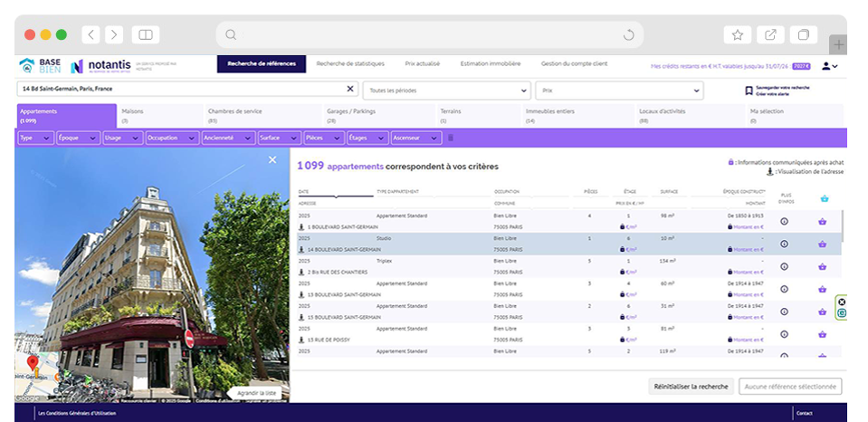Open the Prix sort dropdown
Screen dimensions: 868x422
coord(618,91)
